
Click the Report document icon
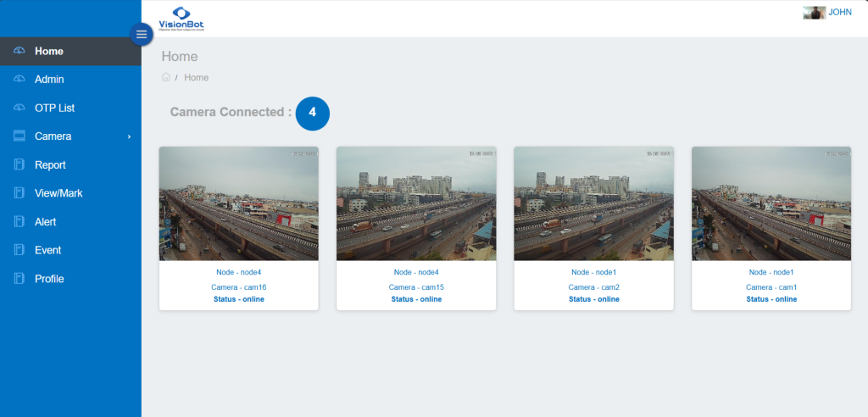coord(19,165)
